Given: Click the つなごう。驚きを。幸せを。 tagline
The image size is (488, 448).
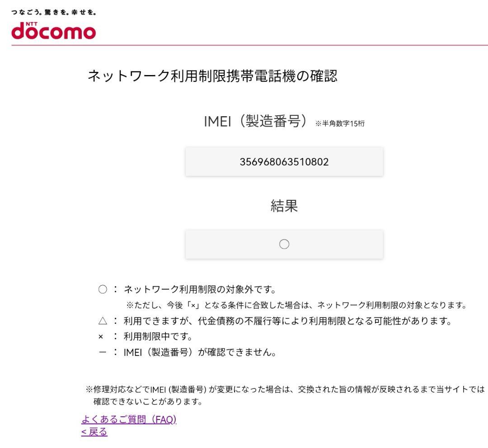Looking at the screenshot, I should coord(53,12).
